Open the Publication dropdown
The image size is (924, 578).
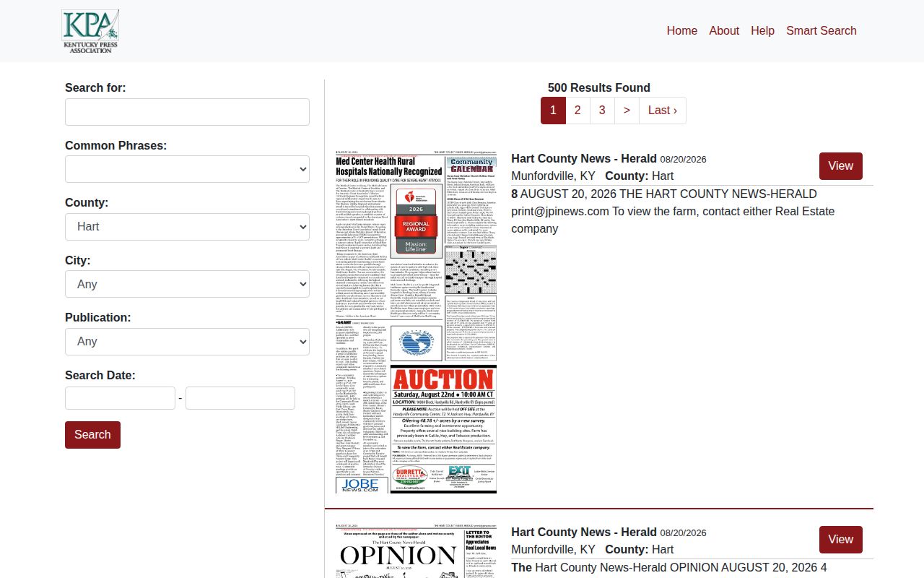pos(187,342)
